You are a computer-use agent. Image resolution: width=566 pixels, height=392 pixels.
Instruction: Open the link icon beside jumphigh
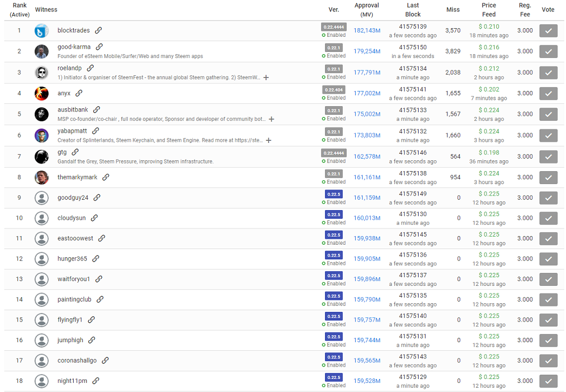(x=92, y=340)
